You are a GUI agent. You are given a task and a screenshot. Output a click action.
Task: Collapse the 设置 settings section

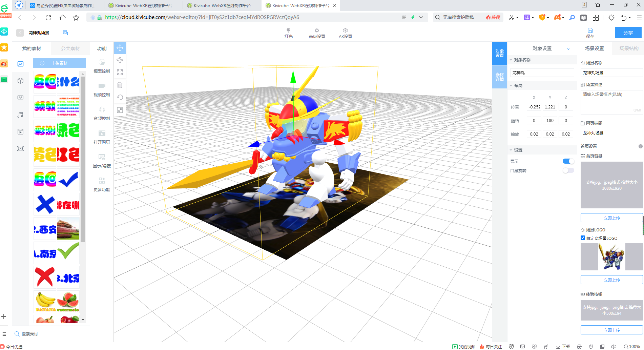click(x=511, y=150)
